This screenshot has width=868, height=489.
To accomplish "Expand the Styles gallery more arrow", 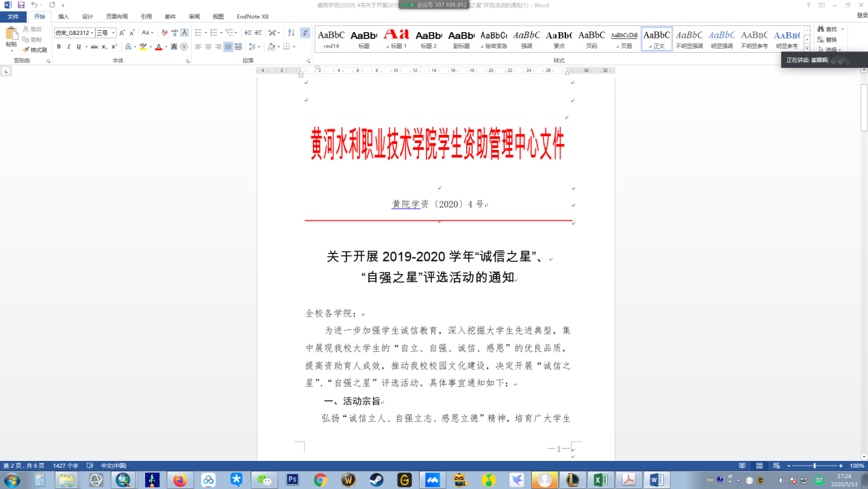I will (807, 48).
